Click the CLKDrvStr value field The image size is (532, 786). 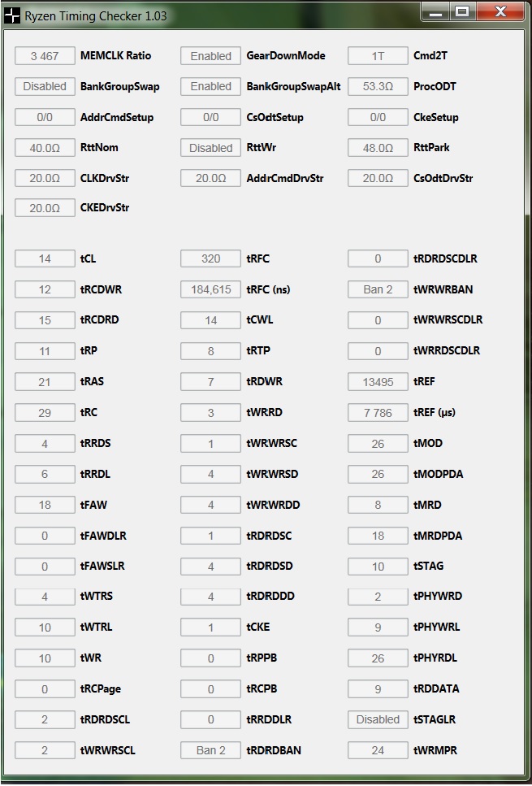(x=45, y=178)
